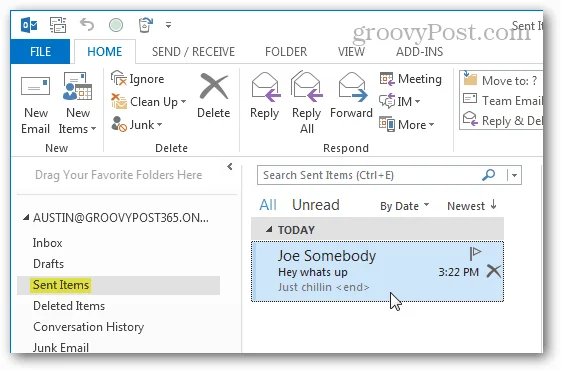Click the clipboard recycle quick access icon
The height and width of the screenshot is (371, 561).
[x=145, y=25]
